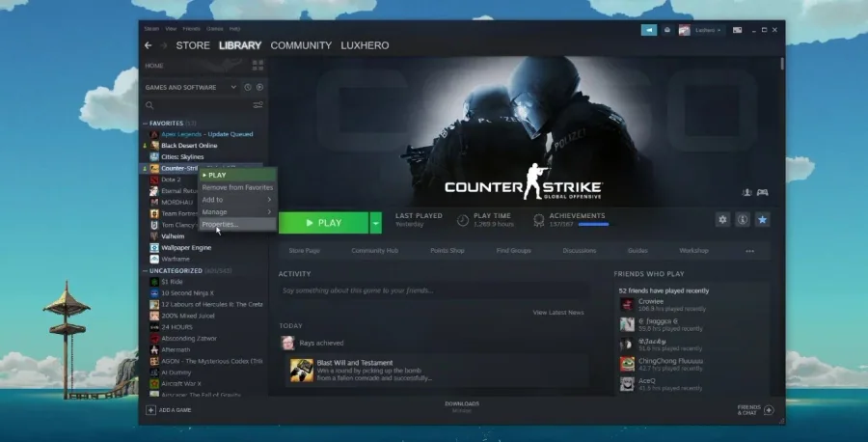Click the Black Desert Online game icon
This screenshot has width=868, height=442.
click(x=154, y=146)
